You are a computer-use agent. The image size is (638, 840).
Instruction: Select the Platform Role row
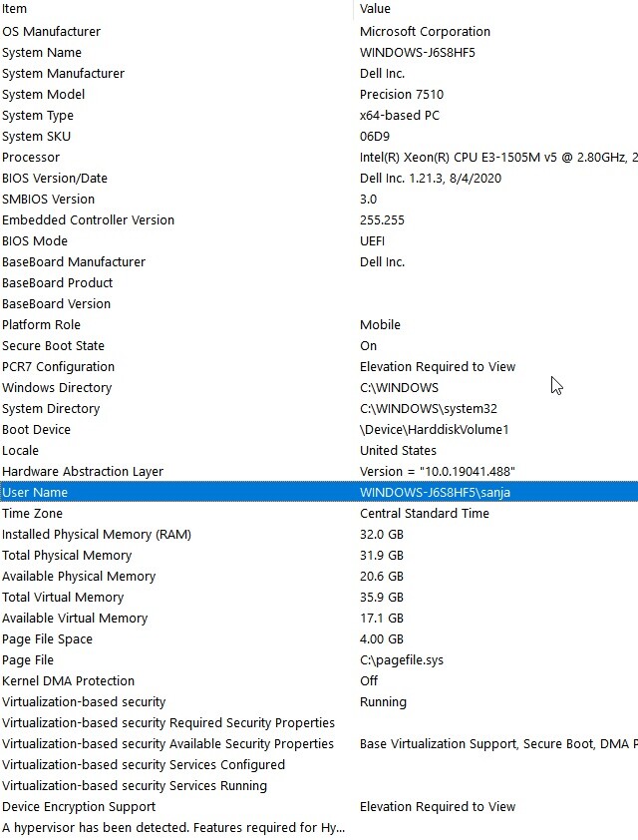(x=319, y=324)
